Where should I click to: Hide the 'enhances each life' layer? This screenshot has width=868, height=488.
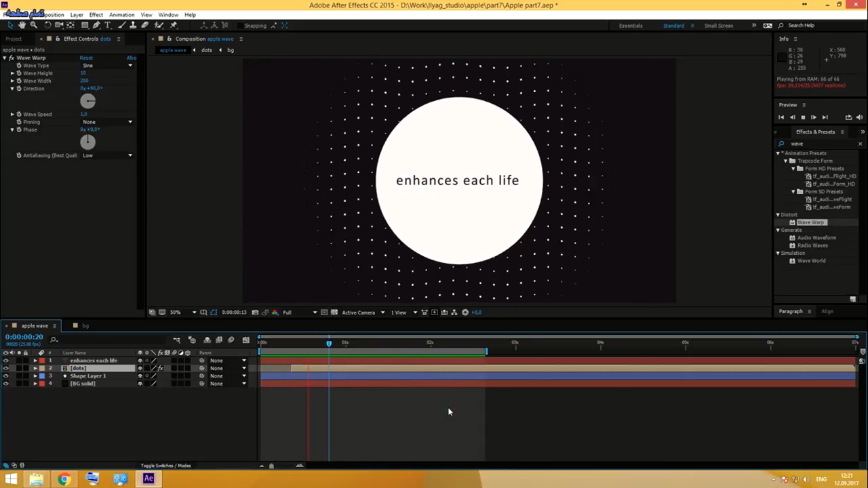point(6,361)
